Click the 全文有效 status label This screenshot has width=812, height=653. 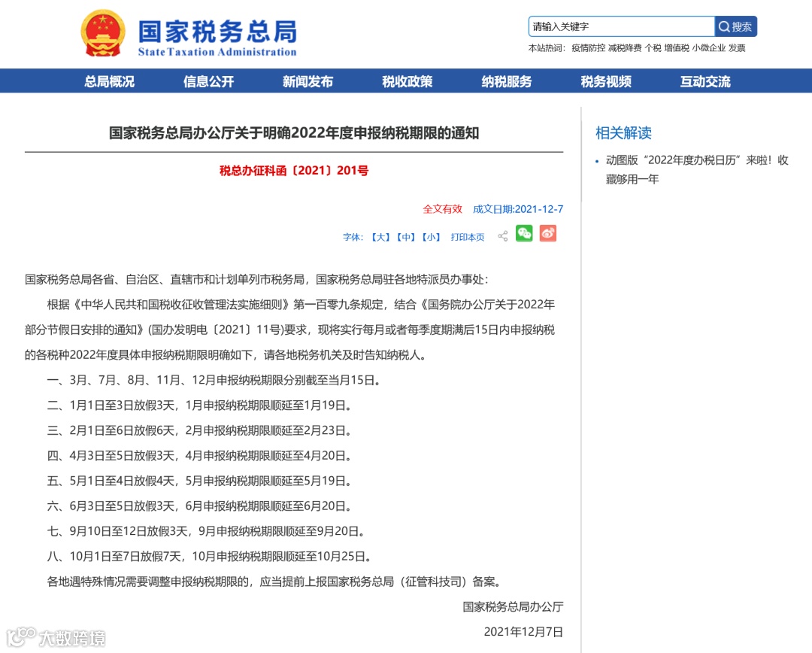pos(442,209)
